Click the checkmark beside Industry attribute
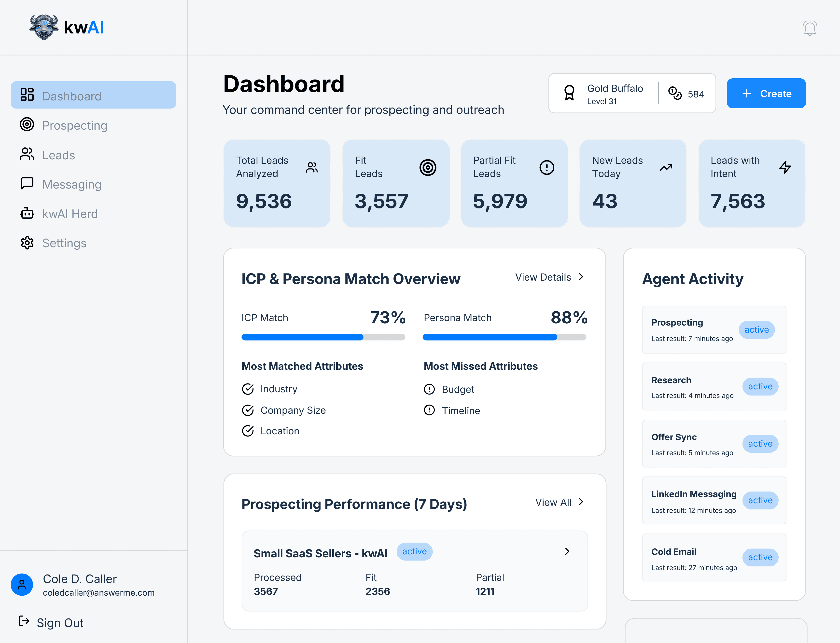 248,389
